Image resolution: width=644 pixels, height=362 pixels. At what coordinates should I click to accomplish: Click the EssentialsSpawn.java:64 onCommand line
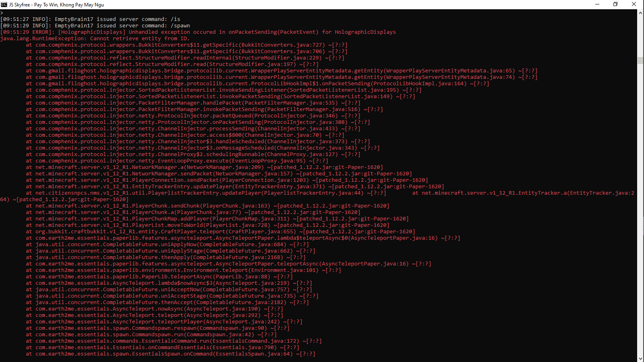(171, 354)
